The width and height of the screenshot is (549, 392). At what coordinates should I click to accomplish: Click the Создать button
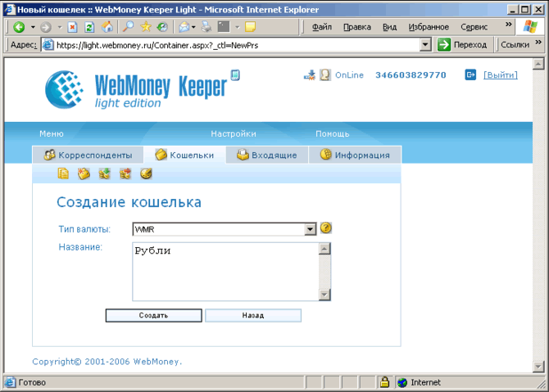pyautogui.click(x=154, y=315)
